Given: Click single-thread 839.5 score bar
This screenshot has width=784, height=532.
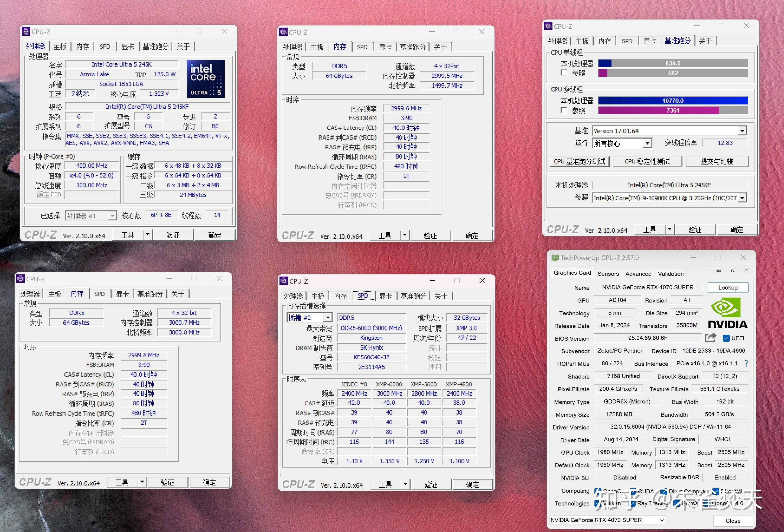Looking at the screenshot, I should (x=673, y=63).
